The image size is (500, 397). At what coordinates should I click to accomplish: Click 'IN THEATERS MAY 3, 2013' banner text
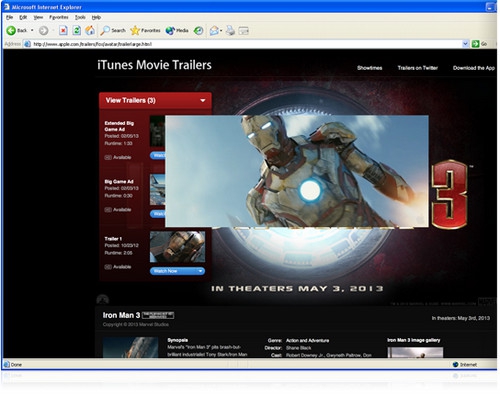[297, 289]
